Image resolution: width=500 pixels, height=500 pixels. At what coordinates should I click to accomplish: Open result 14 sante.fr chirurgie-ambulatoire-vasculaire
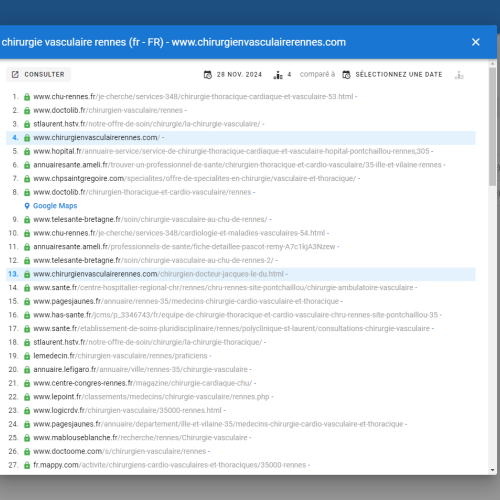[223, 288]
